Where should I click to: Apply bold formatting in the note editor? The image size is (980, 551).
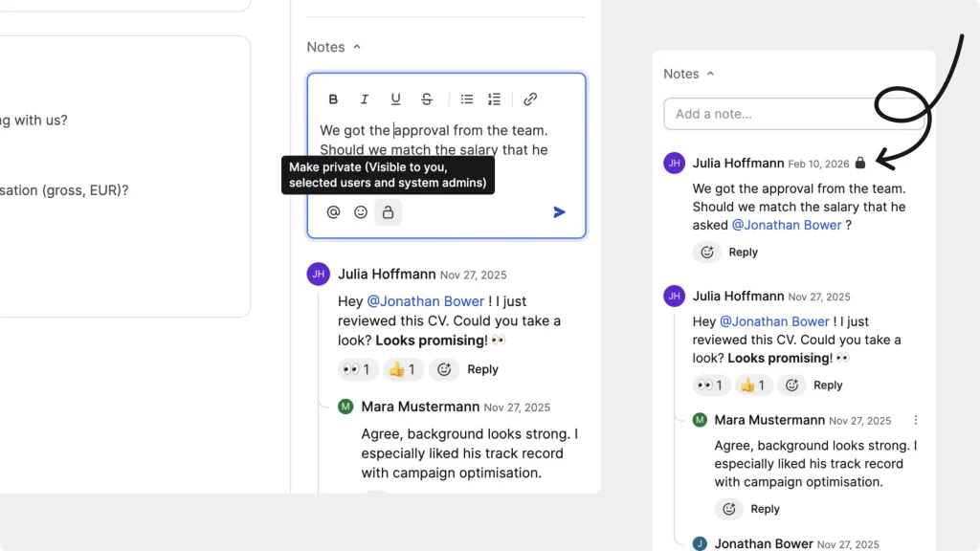click(333, 99)
